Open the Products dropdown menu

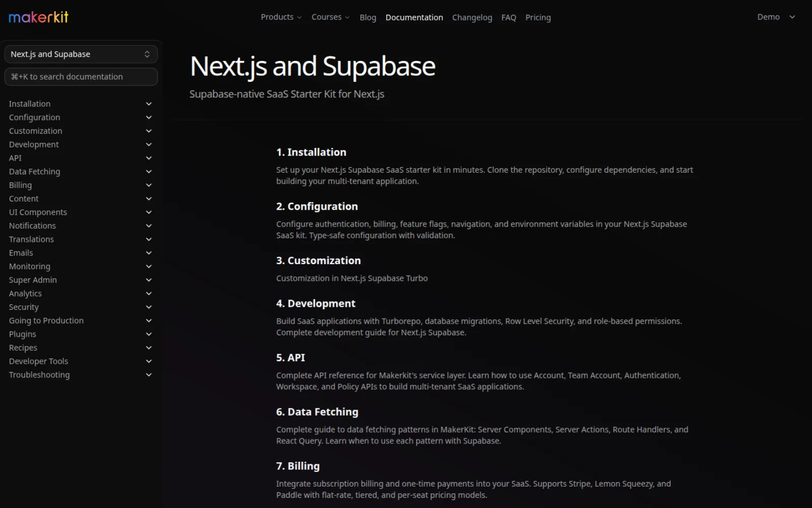coord(281,17)
